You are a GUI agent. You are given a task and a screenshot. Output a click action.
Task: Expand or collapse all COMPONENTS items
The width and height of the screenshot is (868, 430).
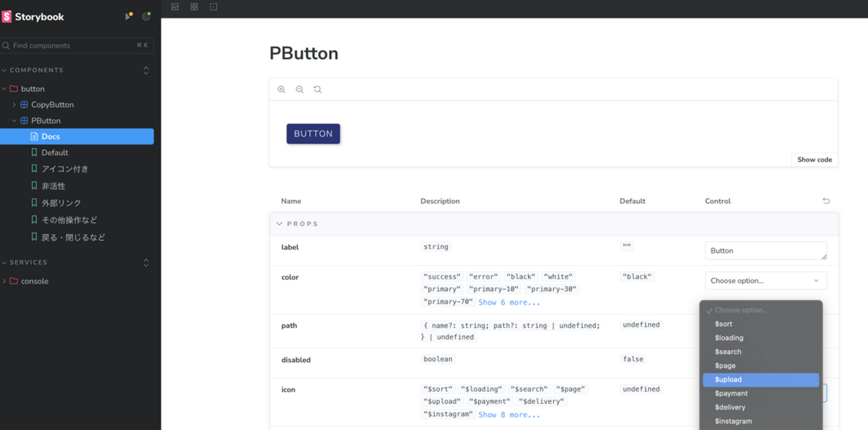click(146, 70)
